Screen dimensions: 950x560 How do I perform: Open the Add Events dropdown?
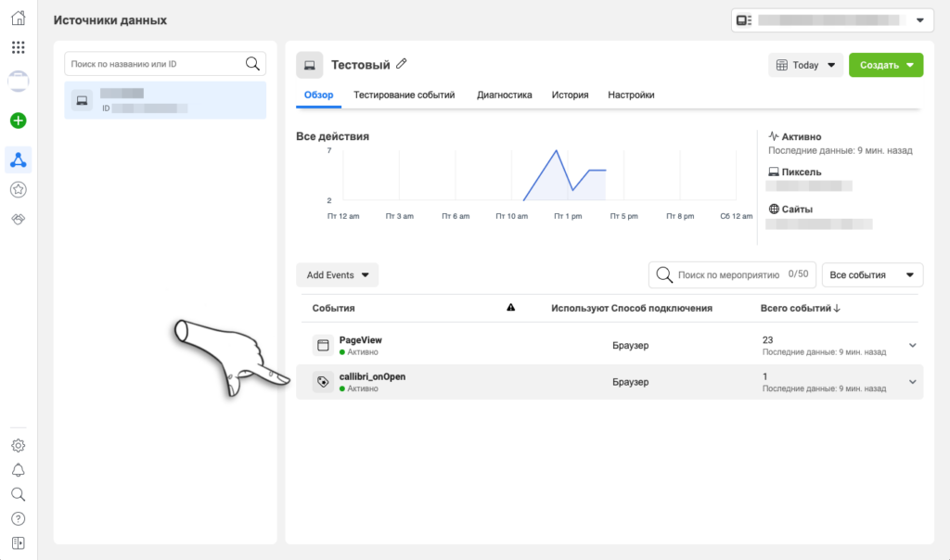click(x=337, y=275)
